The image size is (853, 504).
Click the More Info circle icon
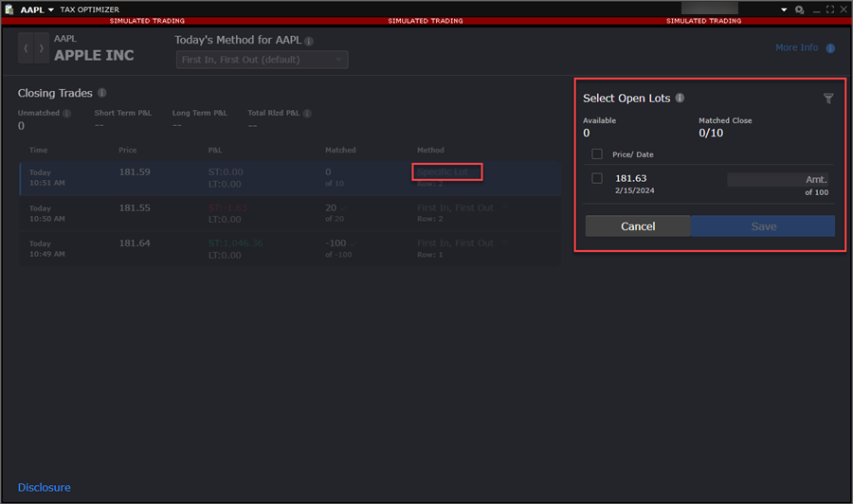click(830, 48)
